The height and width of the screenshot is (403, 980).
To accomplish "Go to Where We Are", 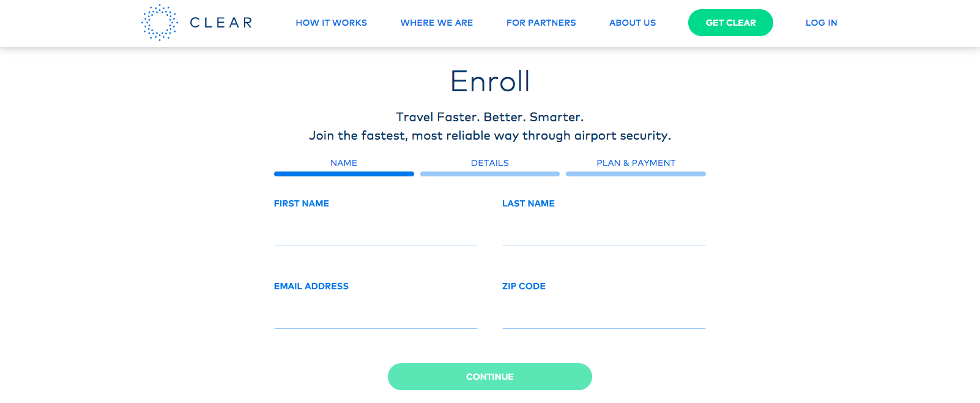I will pos(437,23).
